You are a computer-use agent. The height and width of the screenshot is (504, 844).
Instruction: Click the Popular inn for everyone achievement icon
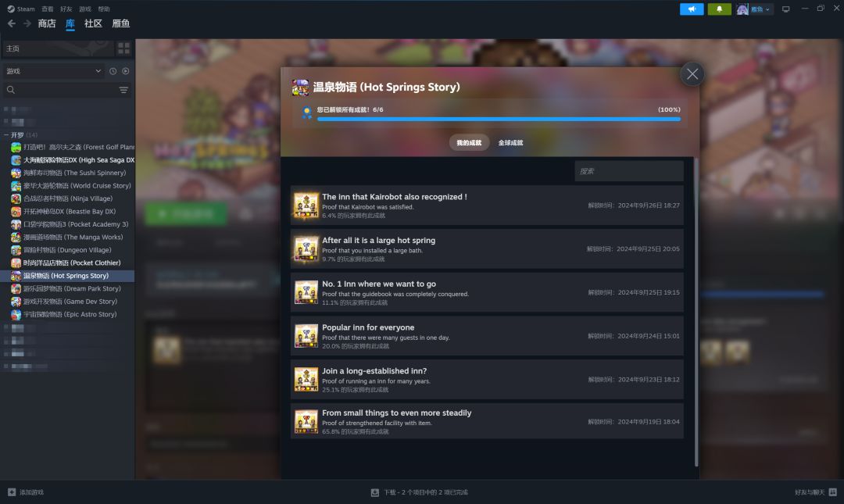click(306, 336)
